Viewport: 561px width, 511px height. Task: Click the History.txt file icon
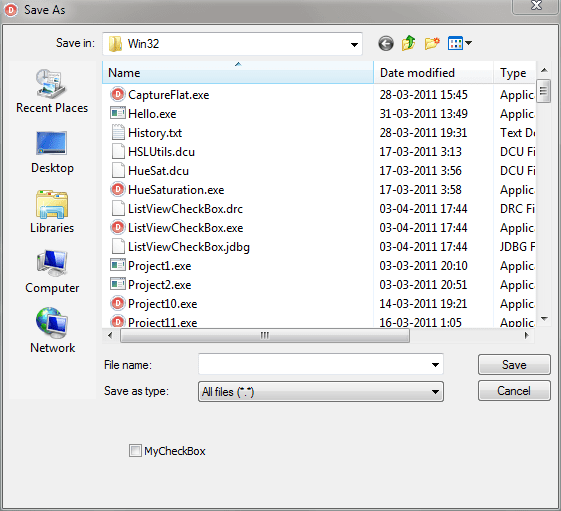[118, 132]
